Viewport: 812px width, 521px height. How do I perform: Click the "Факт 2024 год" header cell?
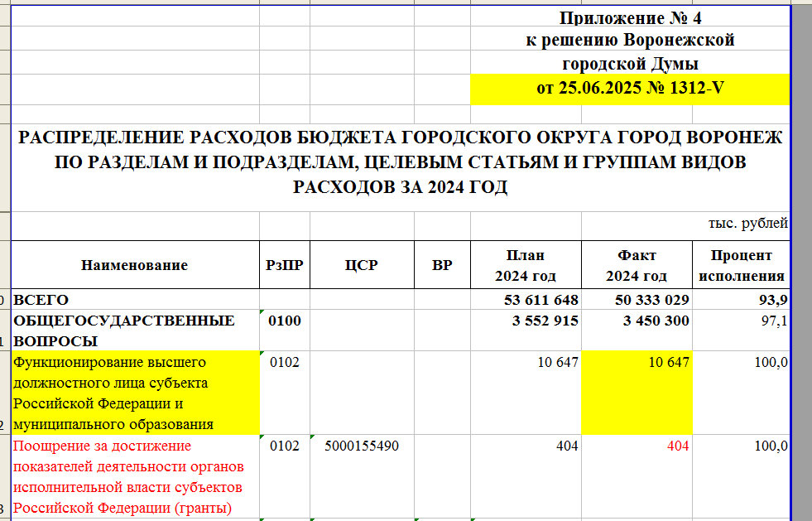636,265
